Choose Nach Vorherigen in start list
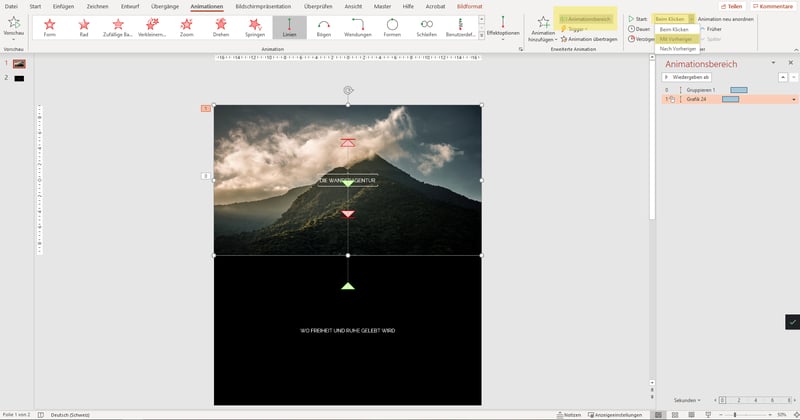This screenshot has width=800, height=420. click(x=678, y=48)
